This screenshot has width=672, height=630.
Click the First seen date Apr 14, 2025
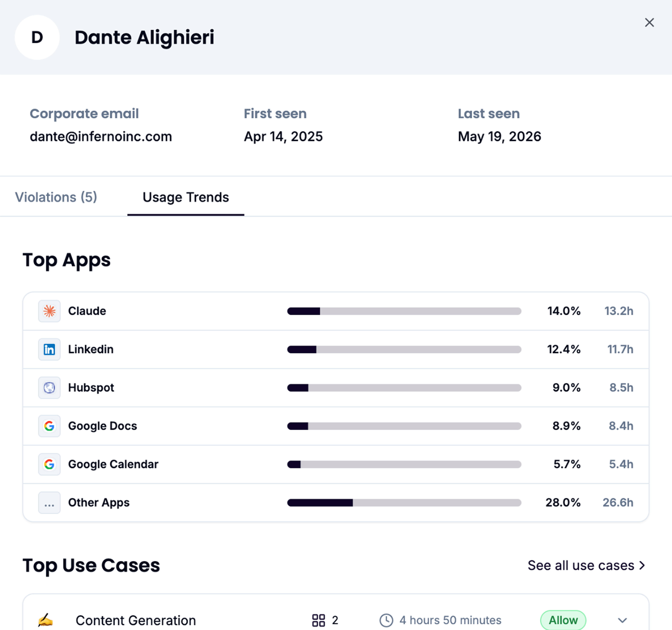(x=283, y=137)
